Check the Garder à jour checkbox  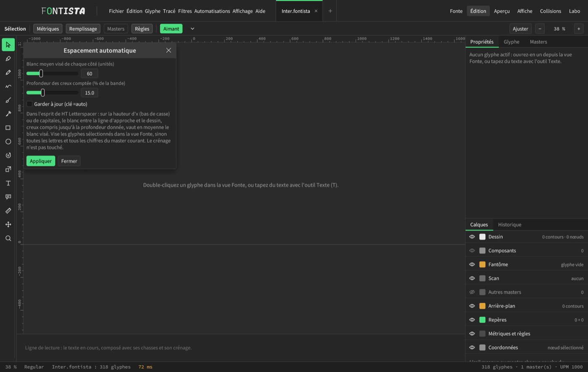[29, 104]
